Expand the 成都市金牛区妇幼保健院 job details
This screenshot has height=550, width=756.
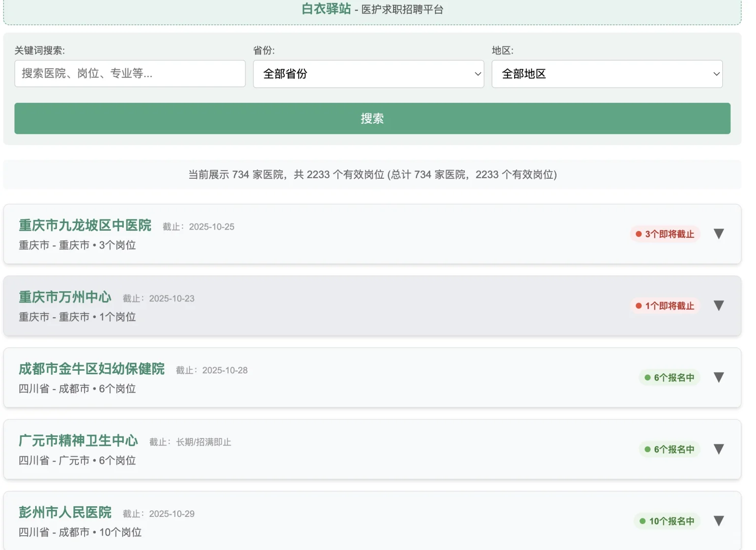click(718, 377)
